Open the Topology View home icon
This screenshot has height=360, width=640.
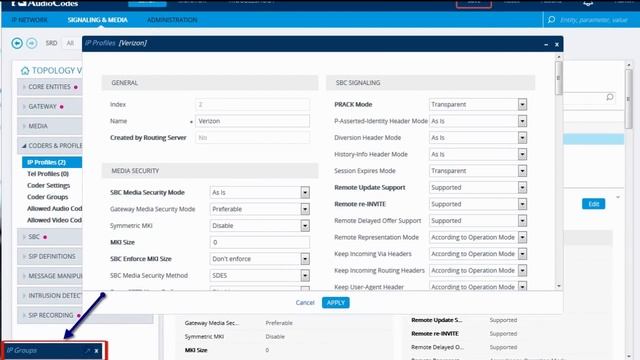(x=25, y=71)
